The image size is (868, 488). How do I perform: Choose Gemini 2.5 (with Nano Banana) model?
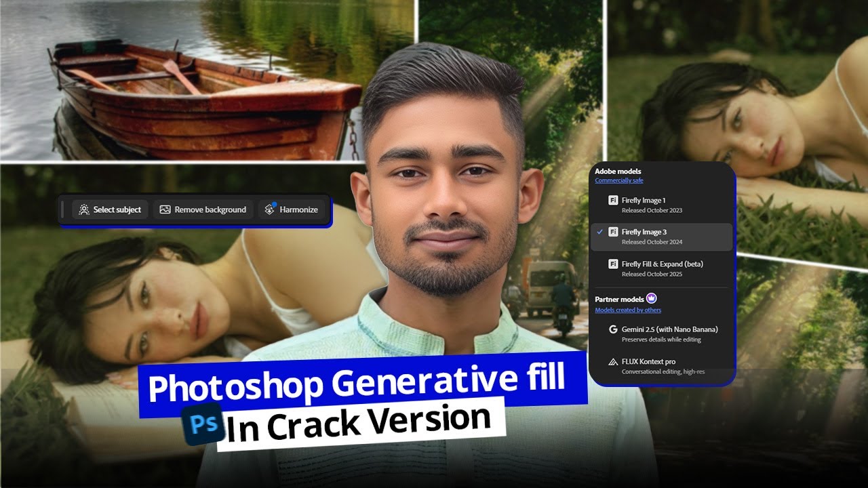click(662, 333)
